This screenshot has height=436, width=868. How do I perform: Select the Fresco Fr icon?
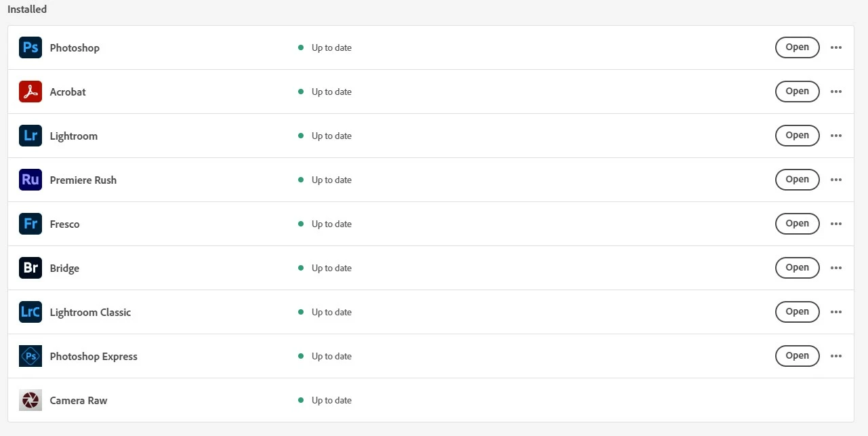click(x=30, y=224)
